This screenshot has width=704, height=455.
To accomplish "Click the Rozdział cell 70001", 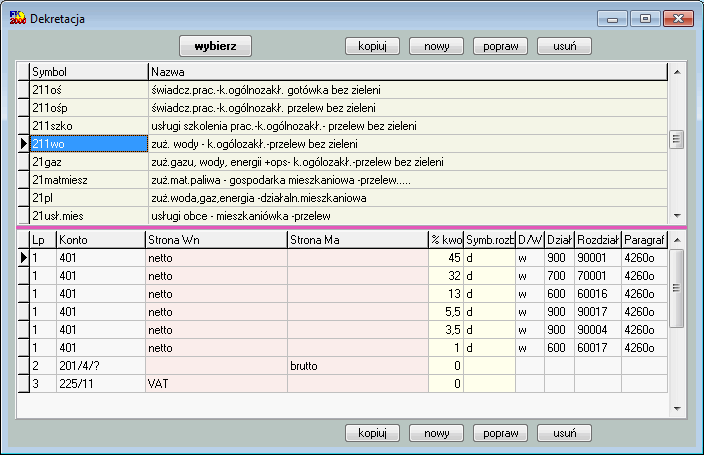I will pyautogui.click(x=598, y=276).
